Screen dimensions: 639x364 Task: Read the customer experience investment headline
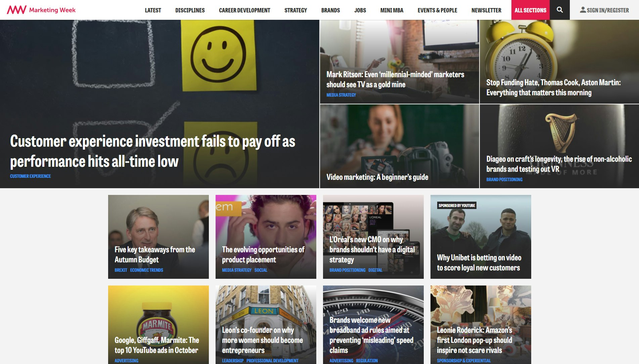coord(152,151)
